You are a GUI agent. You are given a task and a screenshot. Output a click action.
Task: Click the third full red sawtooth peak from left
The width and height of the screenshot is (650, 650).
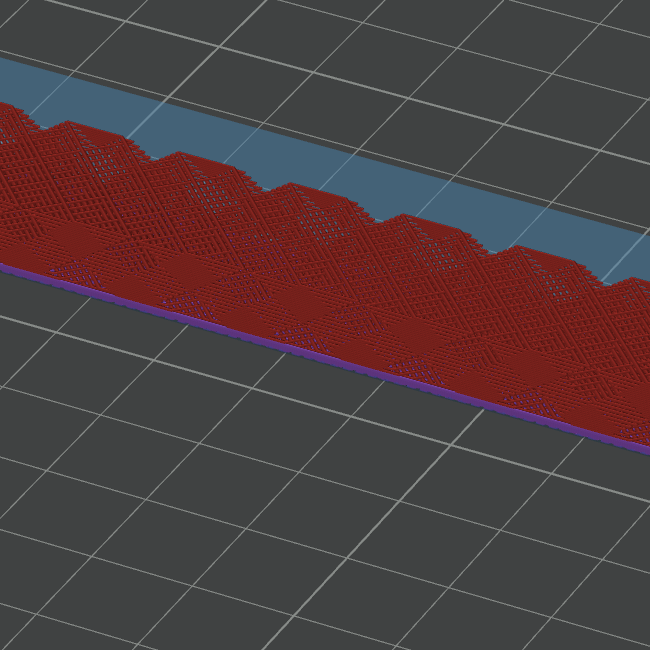pyautogui.click(x=292, y=191)
